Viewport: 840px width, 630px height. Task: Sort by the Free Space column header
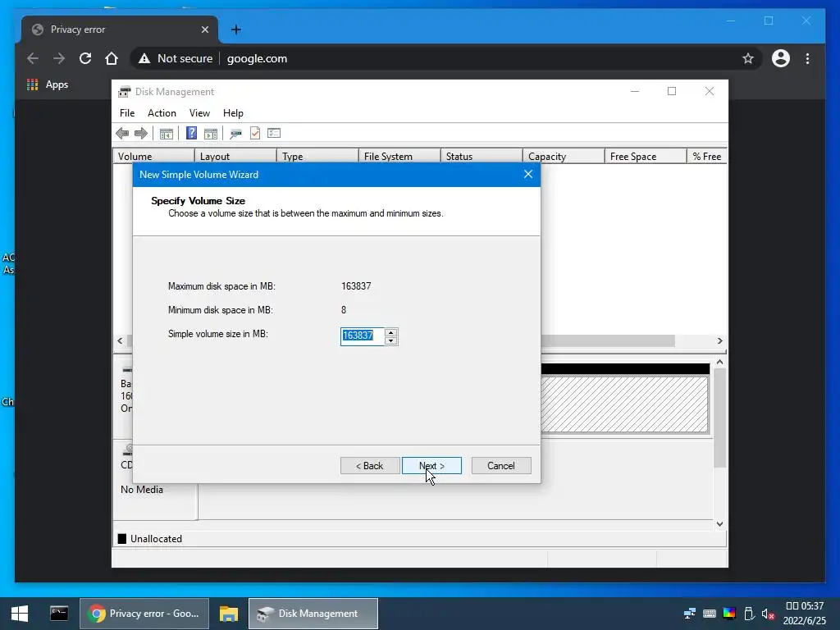645,157
